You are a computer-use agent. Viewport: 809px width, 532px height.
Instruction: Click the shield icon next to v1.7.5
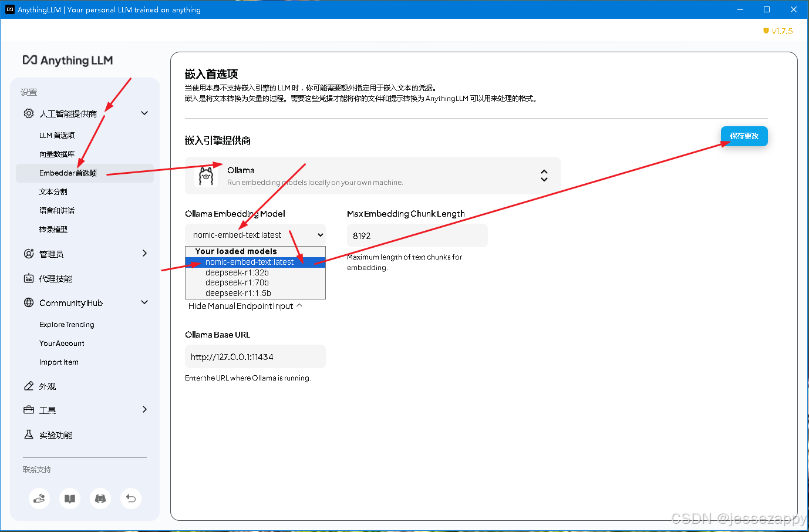[766, 31]
